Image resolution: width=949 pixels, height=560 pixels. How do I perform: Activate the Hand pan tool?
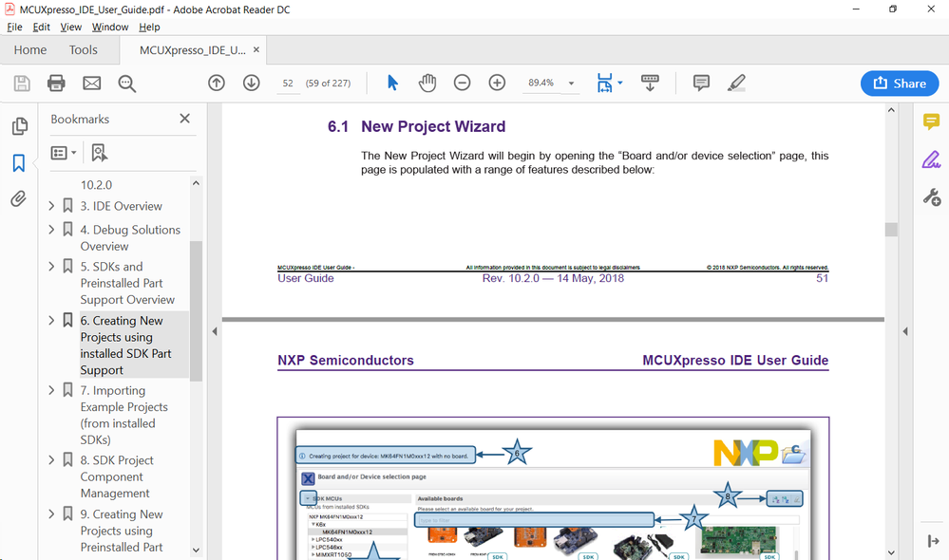point(427,83)
